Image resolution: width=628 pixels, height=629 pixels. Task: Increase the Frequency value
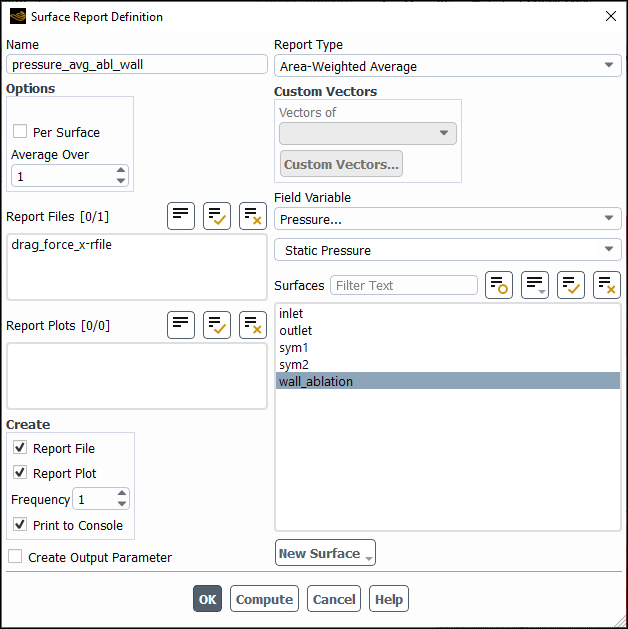pyautogui.click(x=122, y=493)
